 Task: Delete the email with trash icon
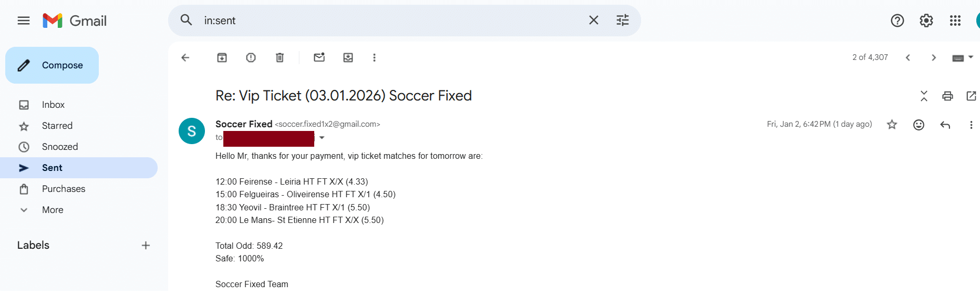[x=280, y=58]
